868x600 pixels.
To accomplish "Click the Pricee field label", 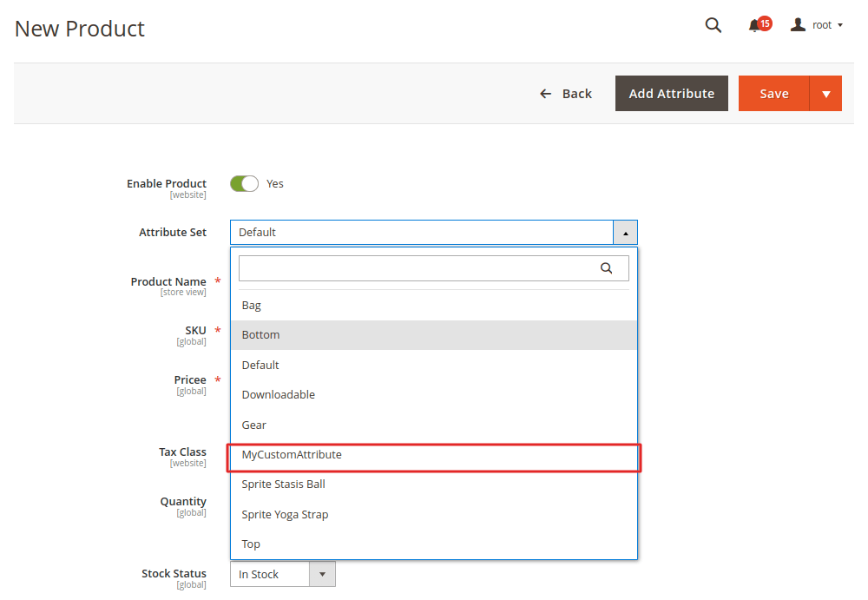I will 190,380.
